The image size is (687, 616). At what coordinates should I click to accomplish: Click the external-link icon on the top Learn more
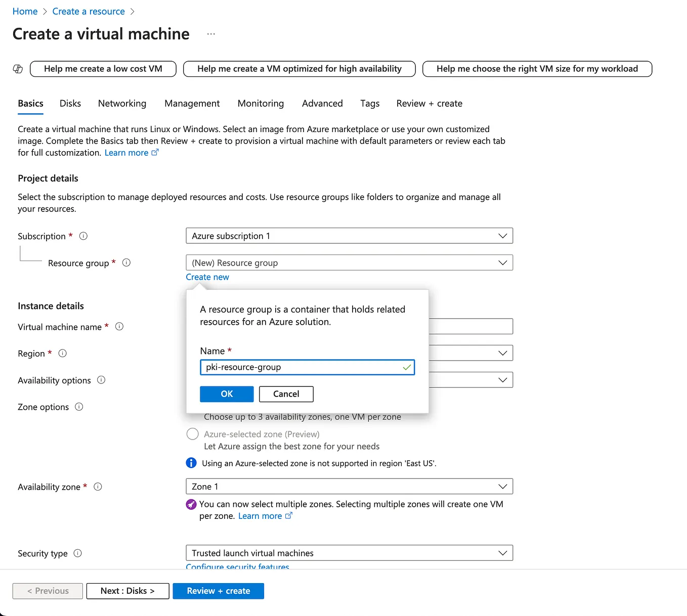tap(155, 152)
